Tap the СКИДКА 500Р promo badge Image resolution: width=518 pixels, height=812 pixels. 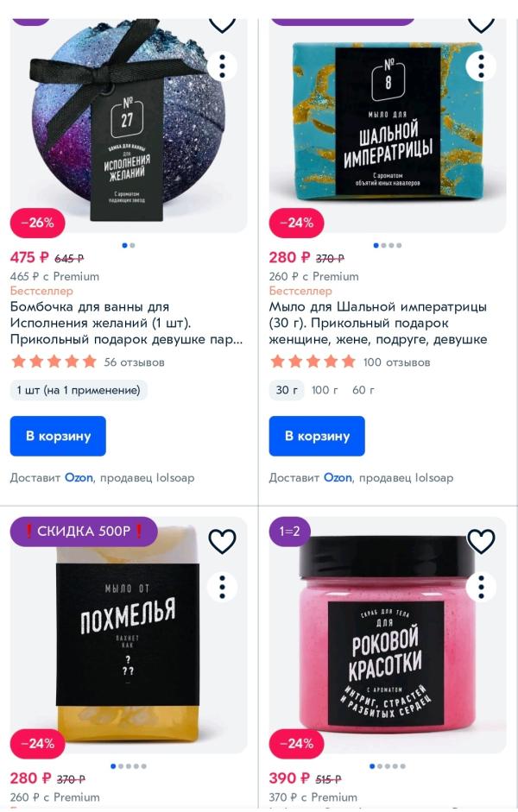pos(84,532)
